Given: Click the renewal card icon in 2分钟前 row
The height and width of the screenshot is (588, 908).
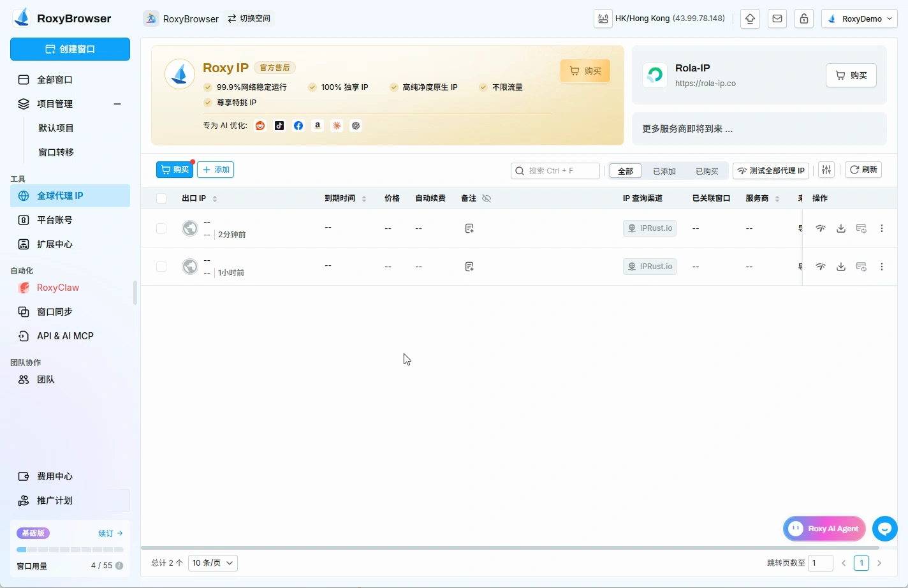Looking at the screenshot, I should click(861, 228).
